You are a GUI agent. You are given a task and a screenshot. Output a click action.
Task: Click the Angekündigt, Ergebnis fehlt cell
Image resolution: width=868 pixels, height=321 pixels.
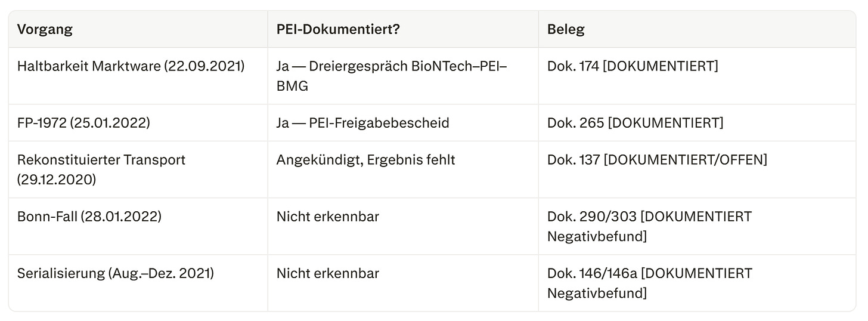tap(402, 169)
